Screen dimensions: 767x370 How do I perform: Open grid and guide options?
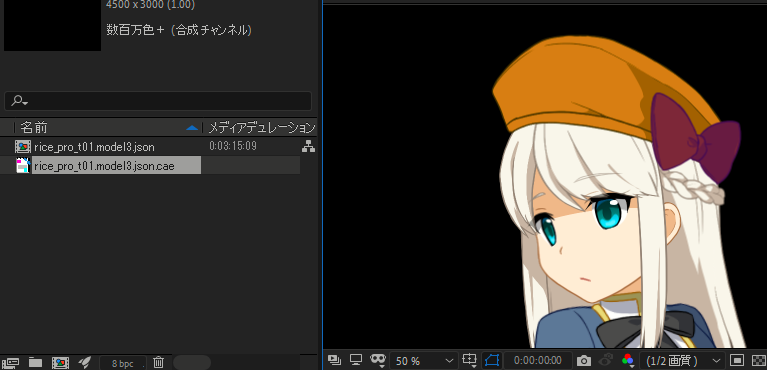[x=469, y=361]
